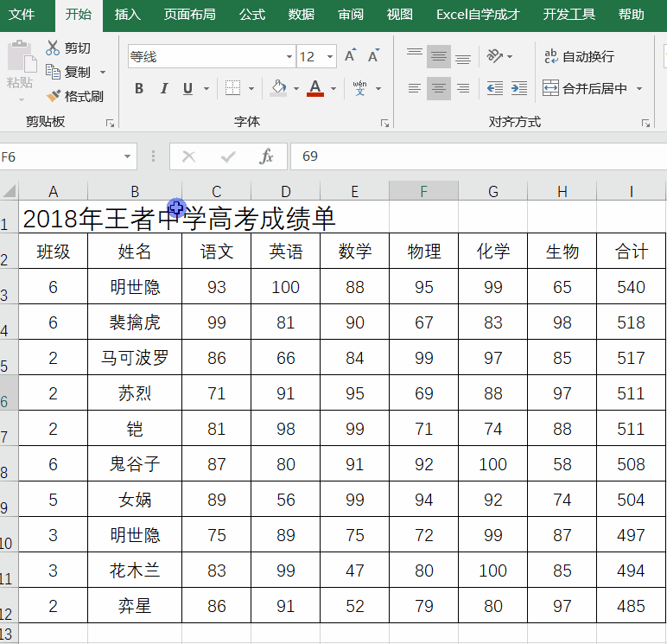Viewport: 667px width, 644px height.
Task: Open the font name dropdown
Action: coord(289,57)
